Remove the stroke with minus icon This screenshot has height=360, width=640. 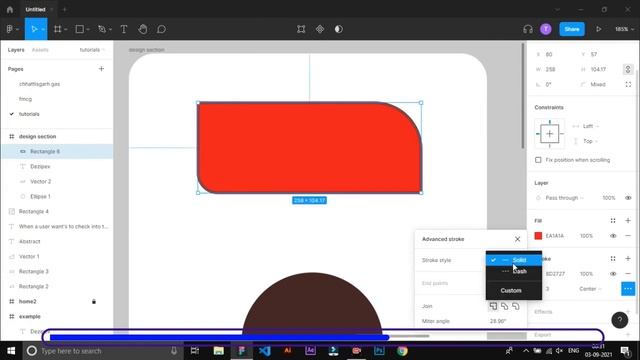[x=628, y=273]
